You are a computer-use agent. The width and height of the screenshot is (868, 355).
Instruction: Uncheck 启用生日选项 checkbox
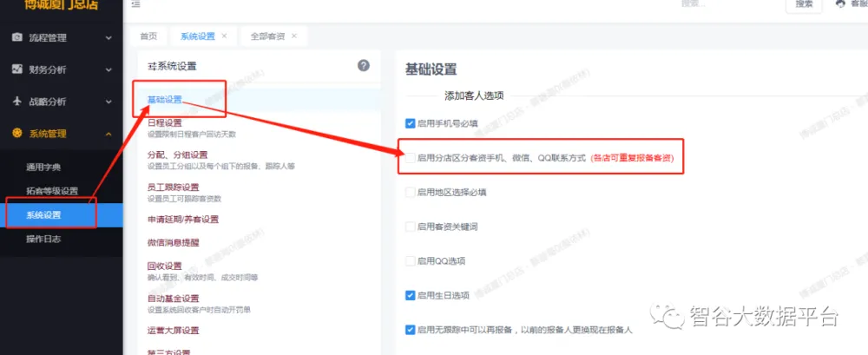pyautogui.click(x=411, y=296)
